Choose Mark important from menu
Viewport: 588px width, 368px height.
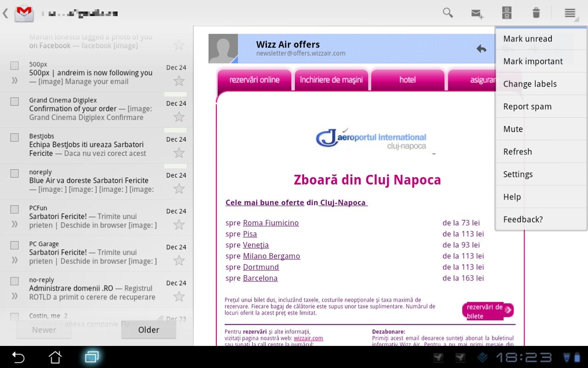pyautogui.click(x=541, y=61)
